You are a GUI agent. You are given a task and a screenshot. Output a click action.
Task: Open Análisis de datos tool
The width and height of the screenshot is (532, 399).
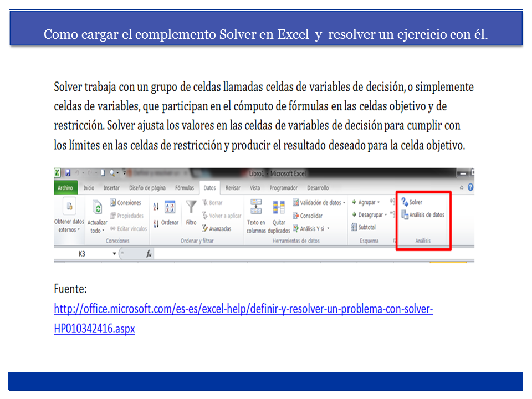pos(423,215)
